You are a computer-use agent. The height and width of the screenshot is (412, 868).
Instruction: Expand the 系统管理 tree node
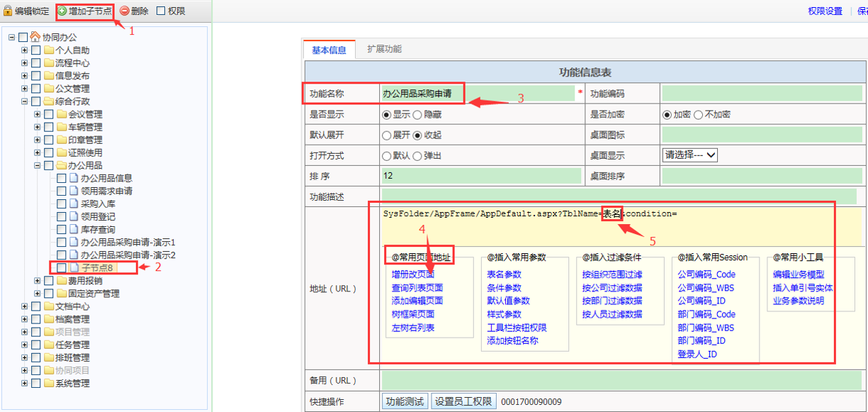tap(24, 383)
